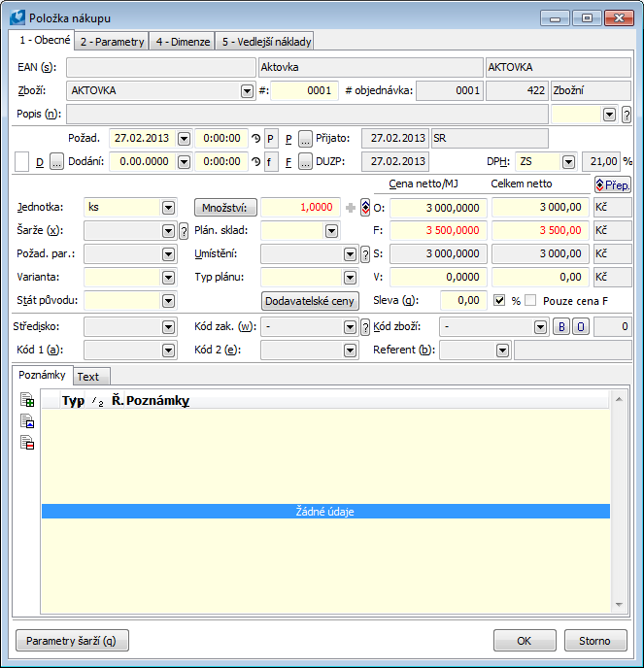Image resolution: width=644 pixels, height=668 pixels.
Task: Click the O price field showing 3 000,0000
Action: click(x=439, y=208)
